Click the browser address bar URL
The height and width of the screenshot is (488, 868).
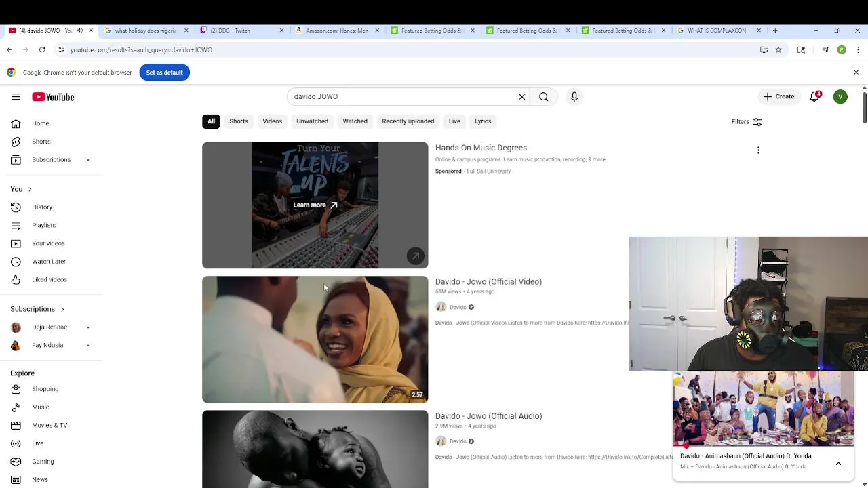141,49
